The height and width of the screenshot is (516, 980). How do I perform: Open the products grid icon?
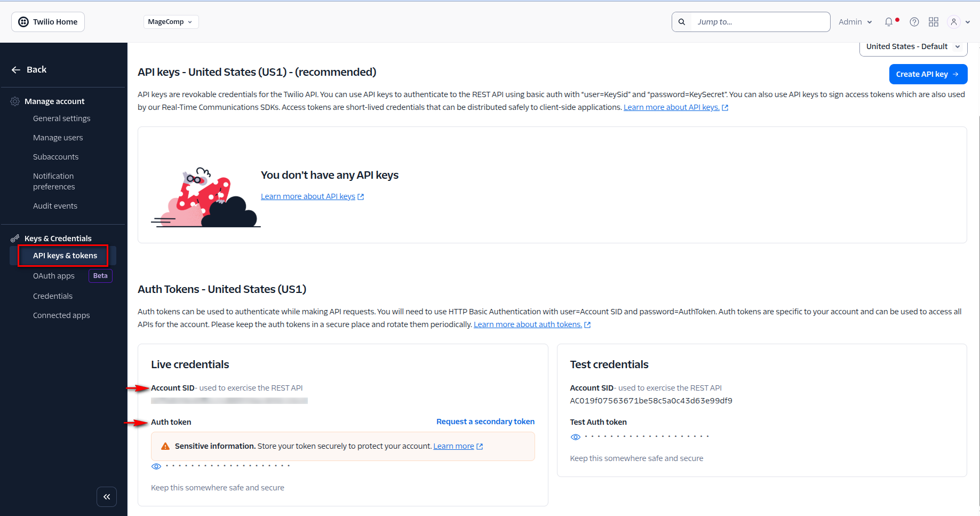934,22
